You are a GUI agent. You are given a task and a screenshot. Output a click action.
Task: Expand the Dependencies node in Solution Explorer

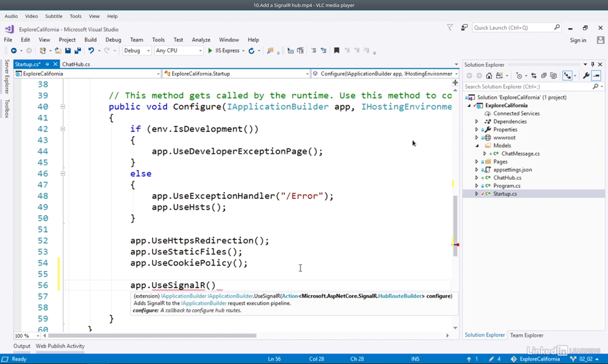pyautogui.click(x=477, y=122)
